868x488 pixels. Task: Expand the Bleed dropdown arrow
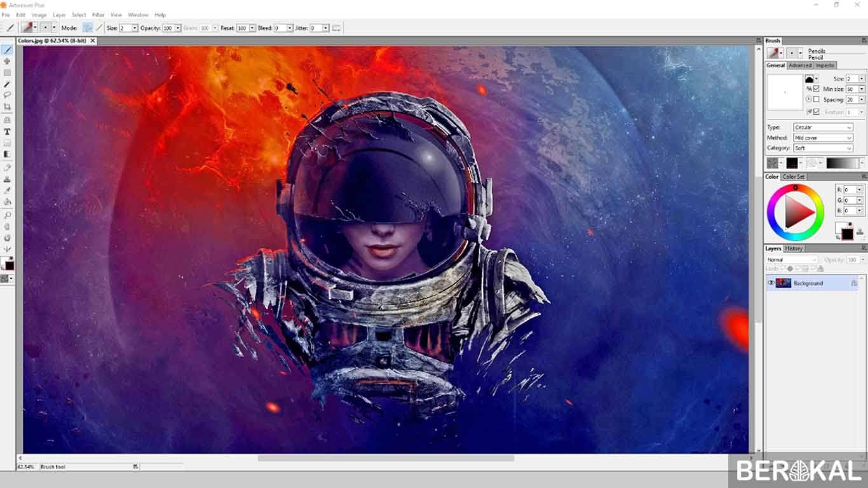290,28
